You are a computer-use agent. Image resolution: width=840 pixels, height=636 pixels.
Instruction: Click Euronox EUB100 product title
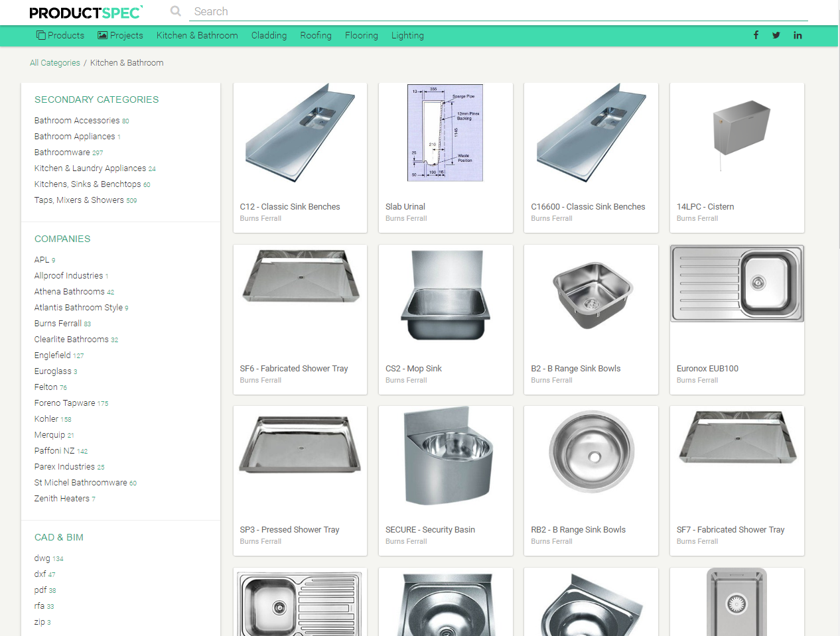707,369
